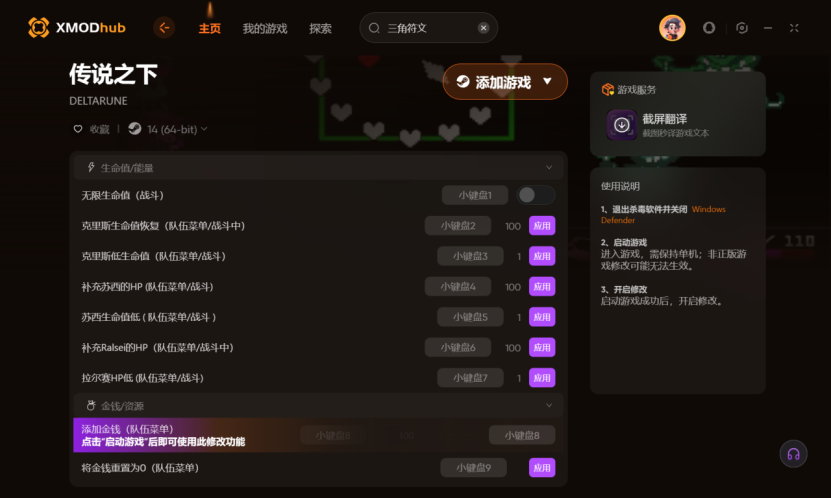Click the 小键盘4 hotkey field
This screenshot has height=498, width=831.
[458, 287]
